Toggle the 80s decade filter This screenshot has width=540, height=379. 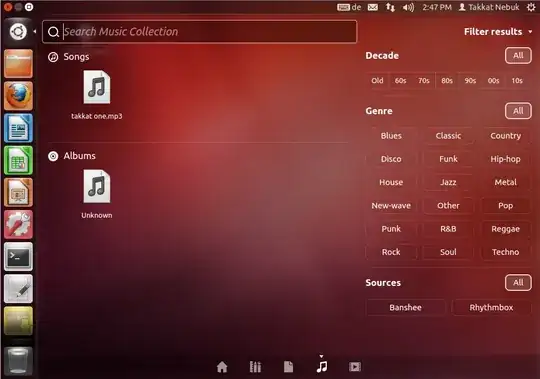[x=447, y=81]
